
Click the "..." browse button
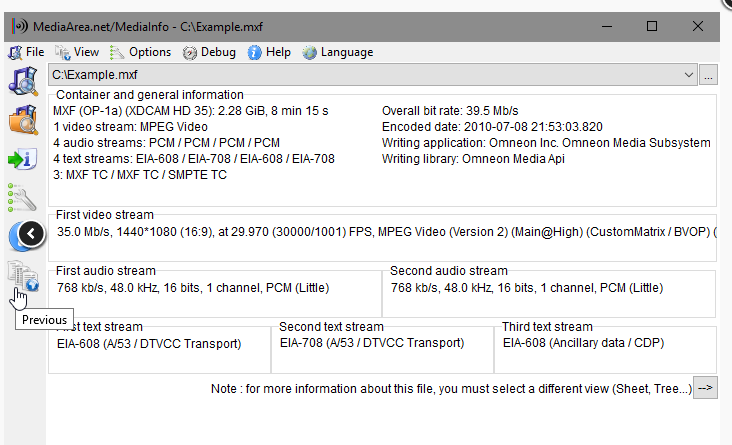pyautogui.click(x=709, y=75)
